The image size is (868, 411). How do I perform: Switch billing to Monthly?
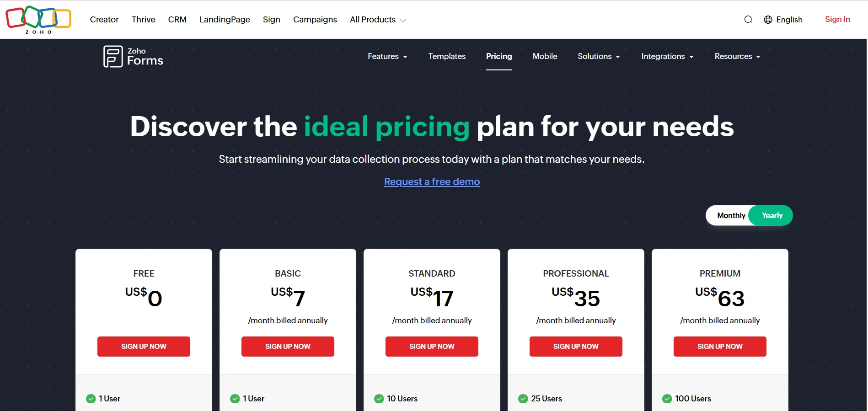coord(730,215)
